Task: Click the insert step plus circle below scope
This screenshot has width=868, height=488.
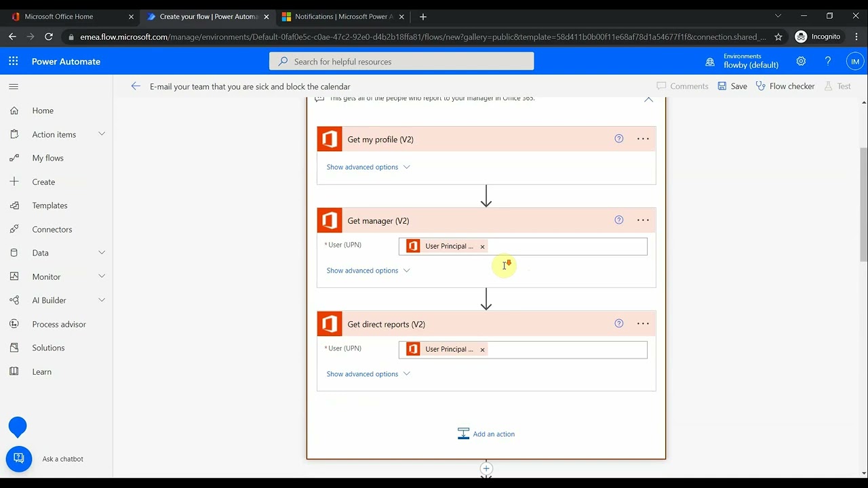Action: coord(486,468)
